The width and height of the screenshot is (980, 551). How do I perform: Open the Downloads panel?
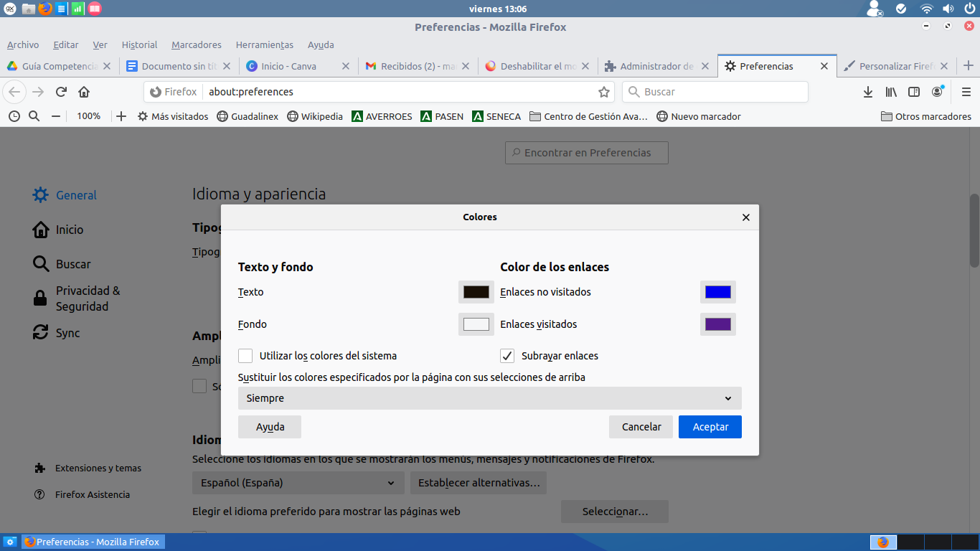pyautogui.click(x=867, y=92)
